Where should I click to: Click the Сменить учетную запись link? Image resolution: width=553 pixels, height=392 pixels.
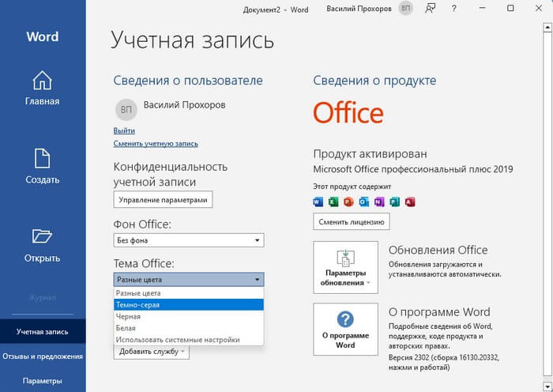coord(156,144)
